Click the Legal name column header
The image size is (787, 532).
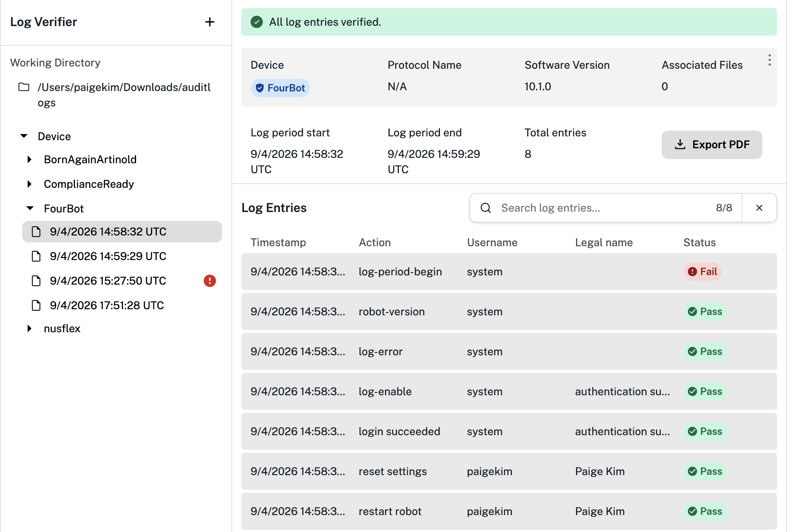604,242
